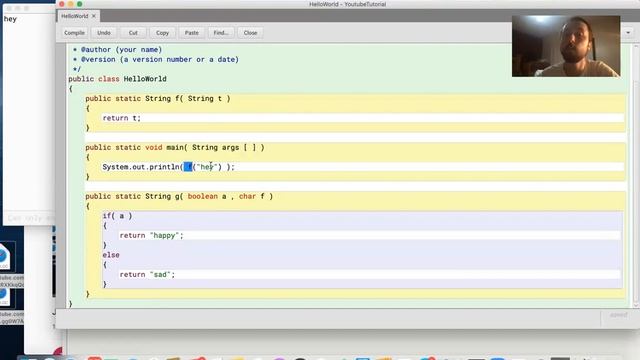
Task: Click 'hey' output in the terminal window
Action: point(11,19)
